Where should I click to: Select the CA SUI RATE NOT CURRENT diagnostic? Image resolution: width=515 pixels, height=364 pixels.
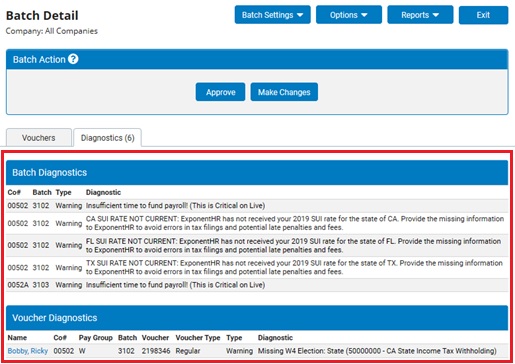(295, 223)
